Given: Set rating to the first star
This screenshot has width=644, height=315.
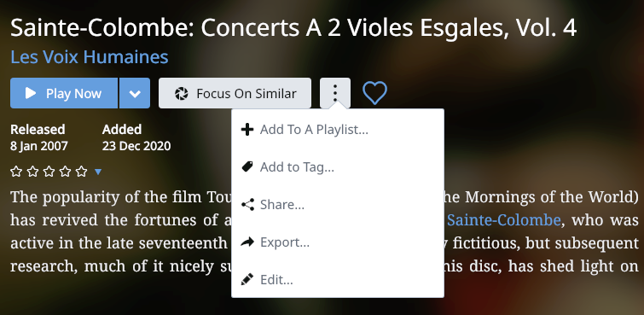Looking at the screenshot, I should click(x=16, y=171).
